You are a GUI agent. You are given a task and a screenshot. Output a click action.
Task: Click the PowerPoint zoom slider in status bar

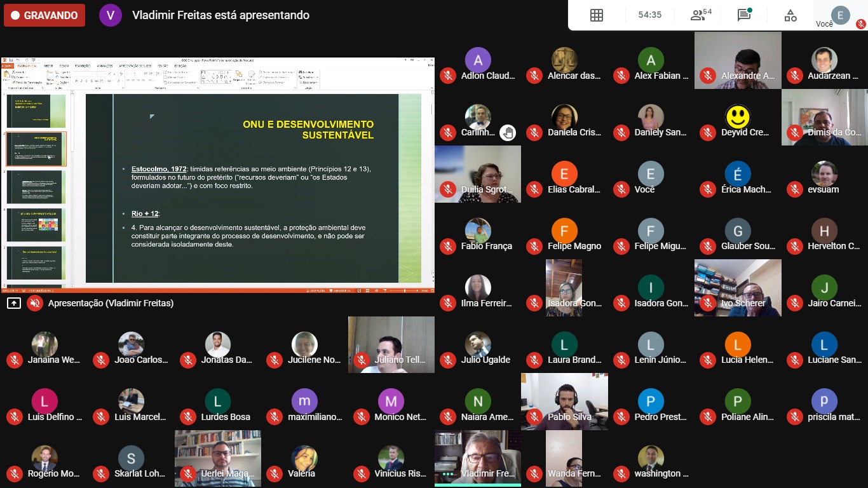[x=403, y=290]
